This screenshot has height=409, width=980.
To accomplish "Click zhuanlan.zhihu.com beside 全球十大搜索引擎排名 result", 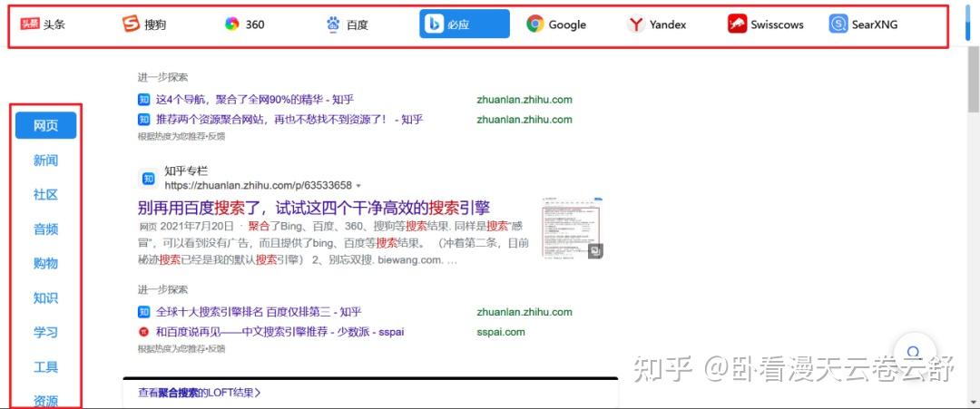I will pyautogui.click(x=524, y=312).
